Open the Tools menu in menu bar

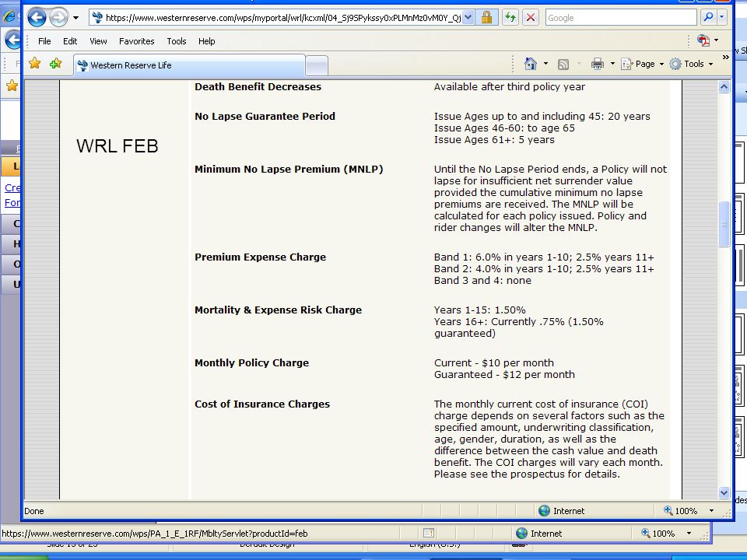[177, 41]
